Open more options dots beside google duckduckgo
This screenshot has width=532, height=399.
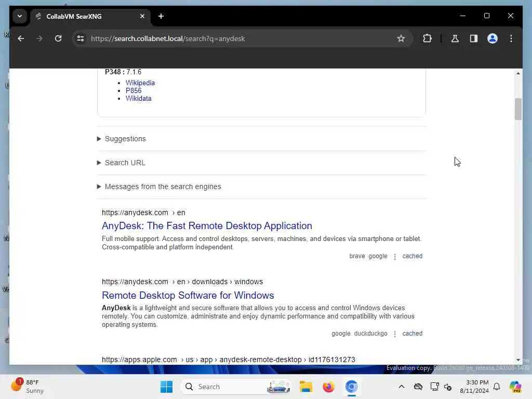click(x=395, y=334)
